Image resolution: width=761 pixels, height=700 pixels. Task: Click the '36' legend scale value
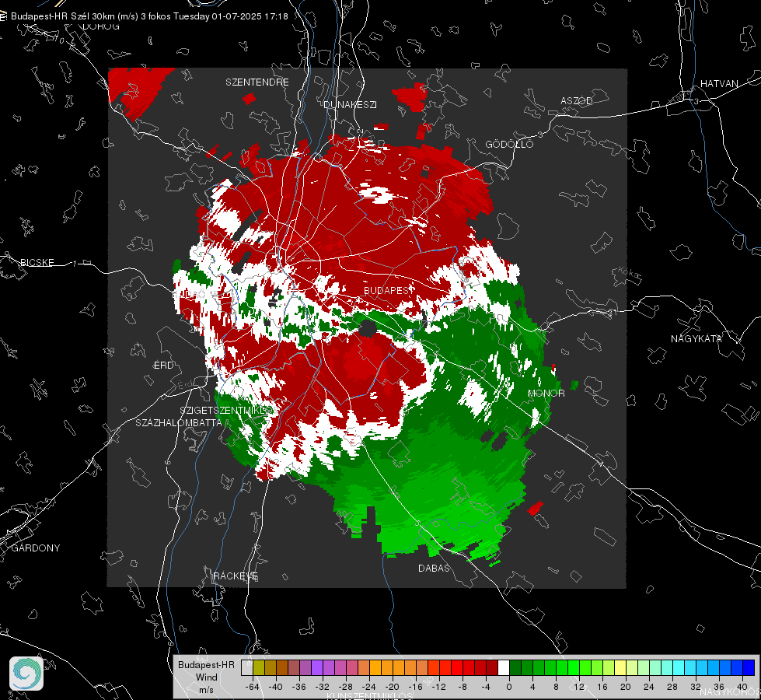[719, 687]
